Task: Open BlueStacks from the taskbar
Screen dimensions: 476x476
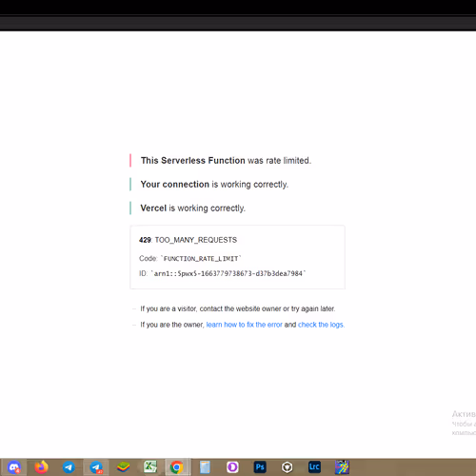Action: pos(124,467)
